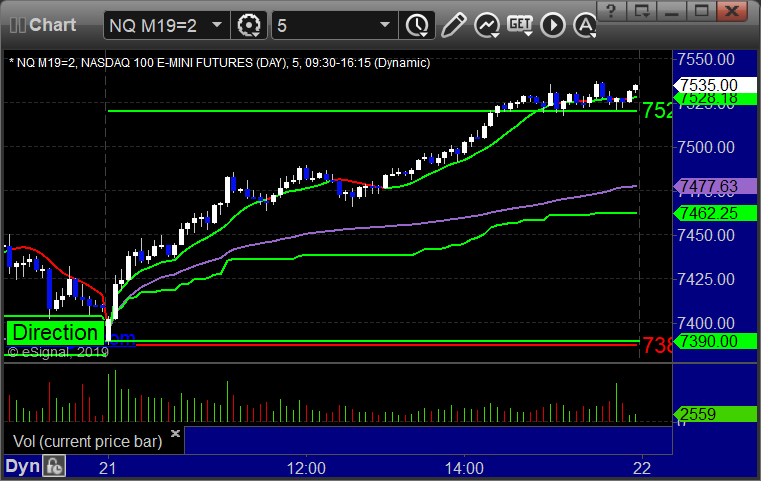
Task: Click the 7550.00 price axis label
Action: click(706, 59)
